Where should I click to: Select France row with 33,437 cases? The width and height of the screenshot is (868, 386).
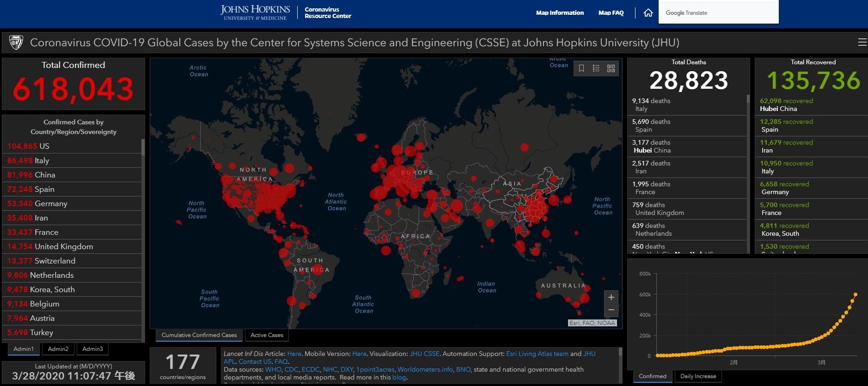click(72, 232)
